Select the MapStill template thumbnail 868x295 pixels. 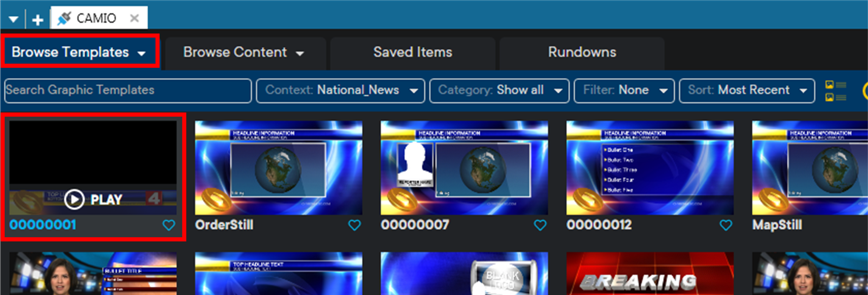tap(810, 168)
